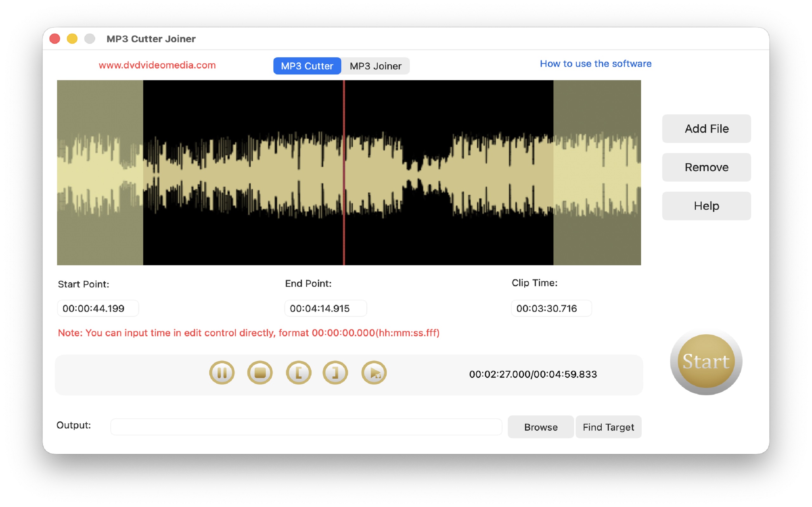Stop the audio playback
Viewport: 812px width, 507px height.
[260, 372]
